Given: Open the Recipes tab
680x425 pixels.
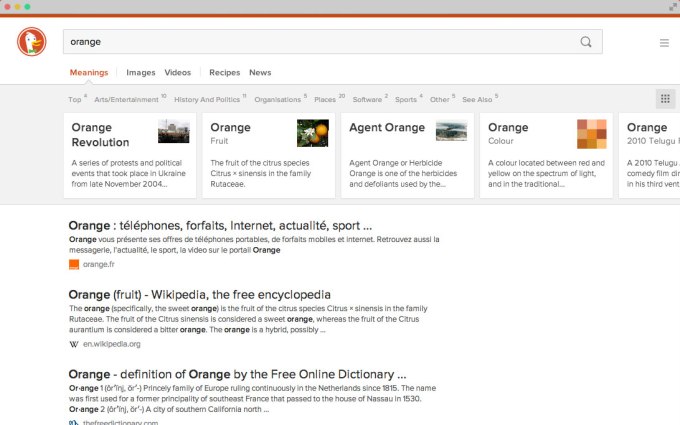Looking at the screenshot, I should coord(224,73).
